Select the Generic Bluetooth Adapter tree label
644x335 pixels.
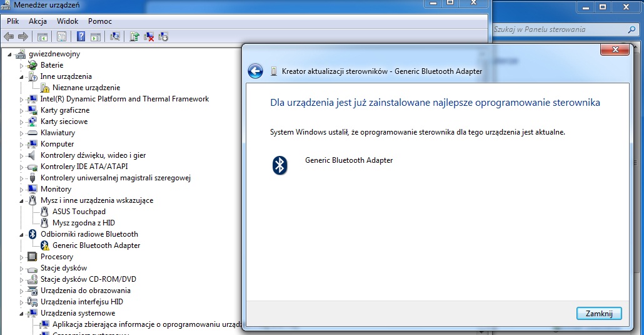(x=96, y=245)
